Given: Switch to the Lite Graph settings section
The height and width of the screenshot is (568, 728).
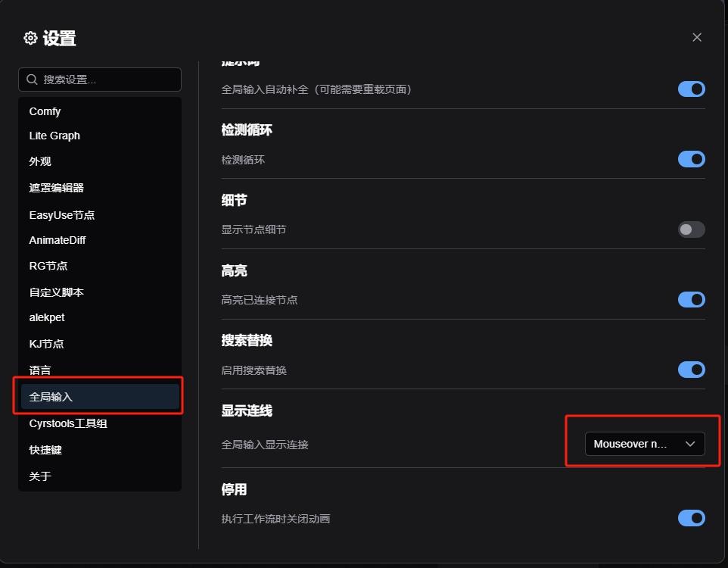Looking at the screenshot, I should pyautogui.click(x=54, y=136).
